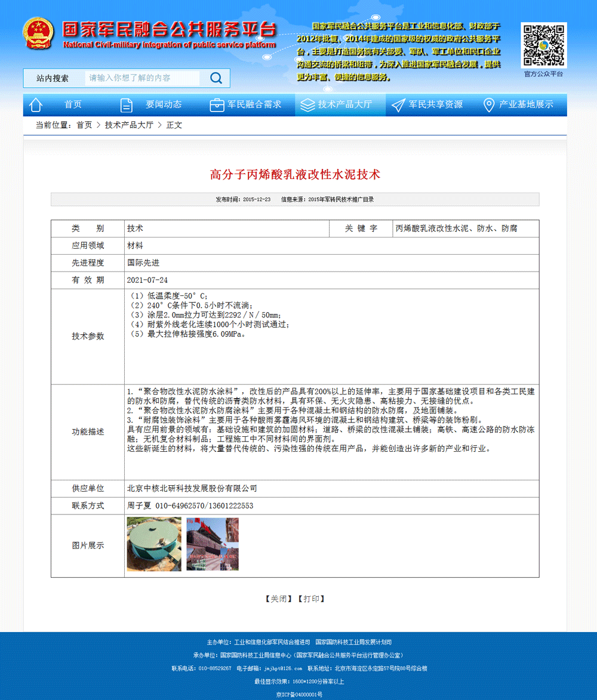This screenshot has width=597, height=700.
Task: Click the 首页 breadcrumb link
Action: pos(84,125)
